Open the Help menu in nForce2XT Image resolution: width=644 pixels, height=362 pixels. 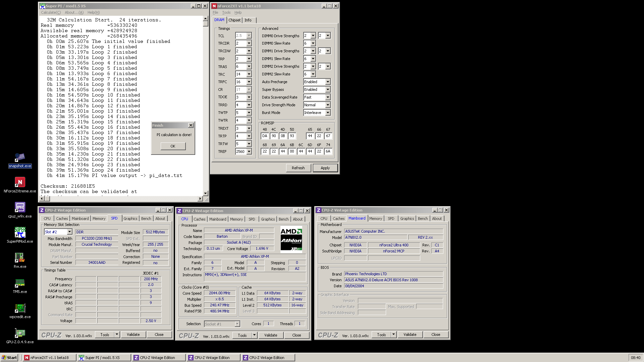(x=238, y=12)
